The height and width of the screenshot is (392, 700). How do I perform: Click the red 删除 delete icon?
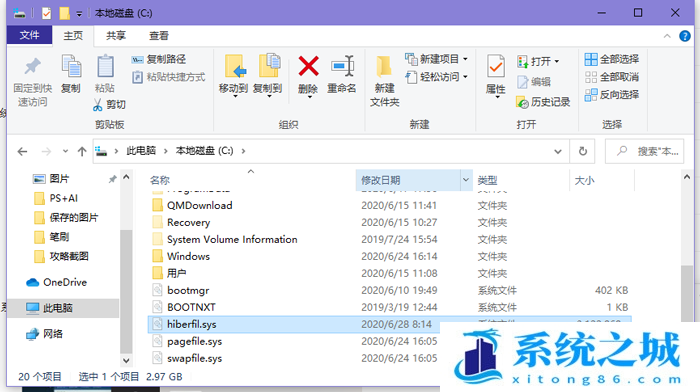point(308,67)
